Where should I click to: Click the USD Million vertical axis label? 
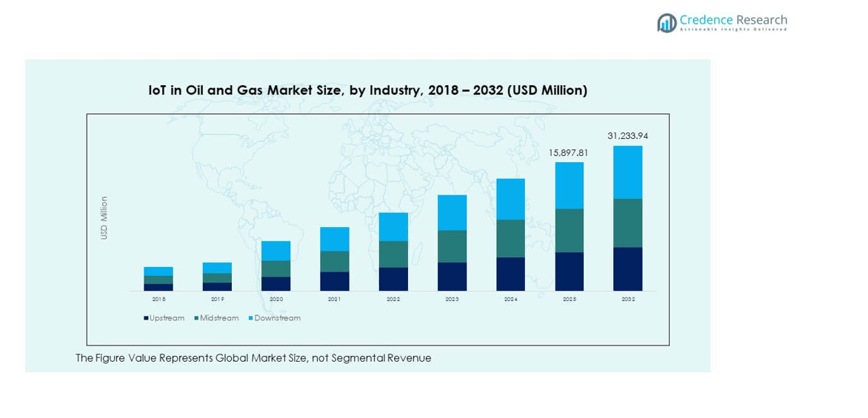click(104, 218)
